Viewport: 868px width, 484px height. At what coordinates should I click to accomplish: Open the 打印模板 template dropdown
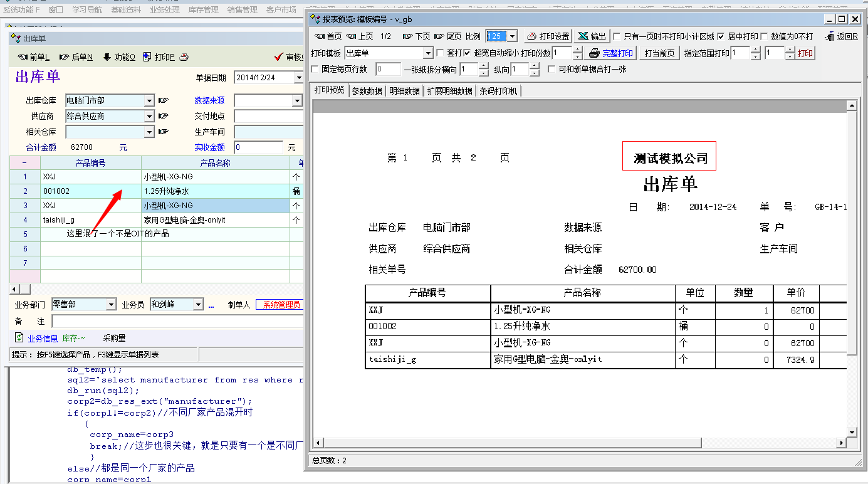click(428, 53)
